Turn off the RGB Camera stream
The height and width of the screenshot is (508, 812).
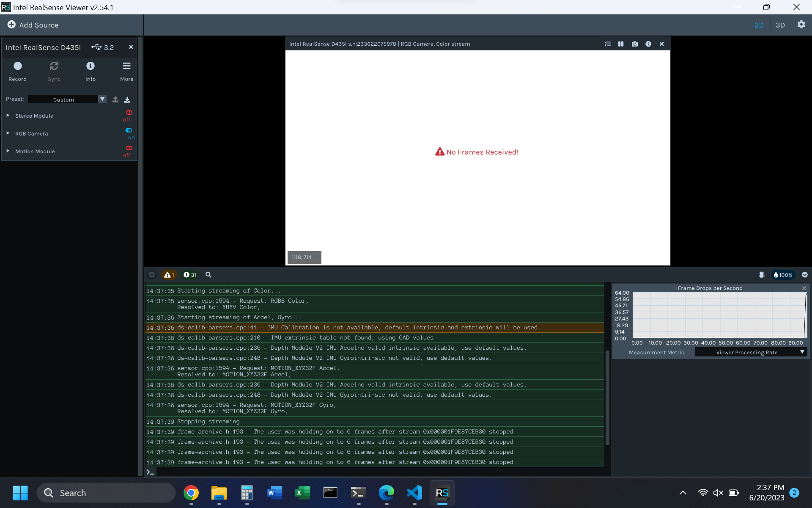[129, 130]
